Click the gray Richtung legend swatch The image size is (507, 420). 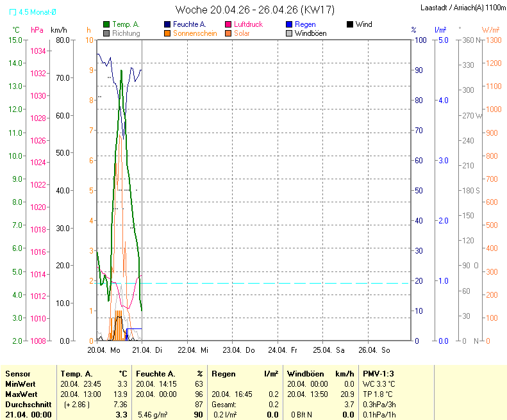tap(106, 33)
